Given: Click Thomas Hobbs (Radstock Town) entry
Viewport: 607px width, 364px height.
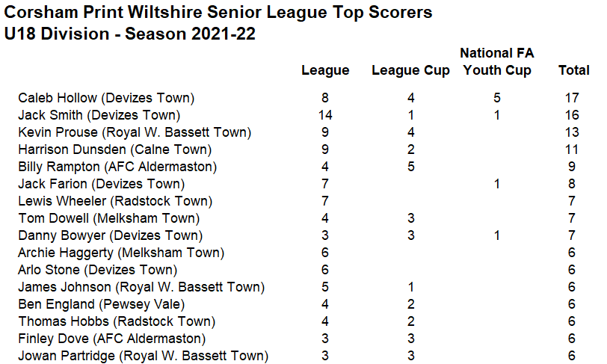Looking at the screenshot, I should click(116, 321).
